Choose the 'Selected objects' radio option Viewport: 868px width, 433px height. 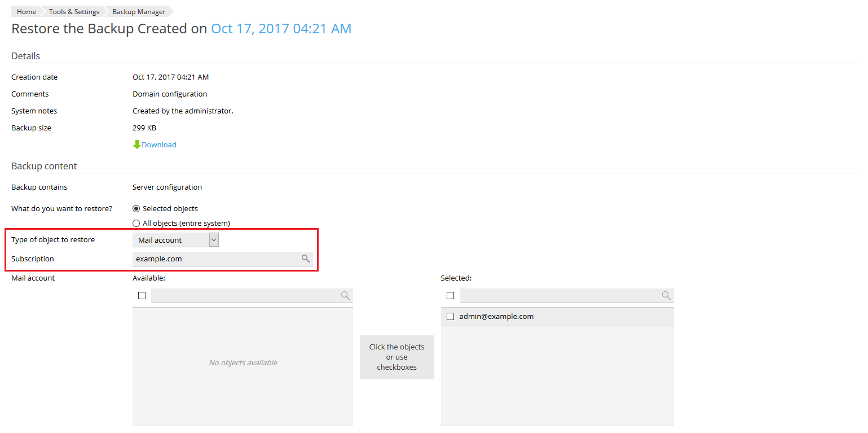coord(136,208)
